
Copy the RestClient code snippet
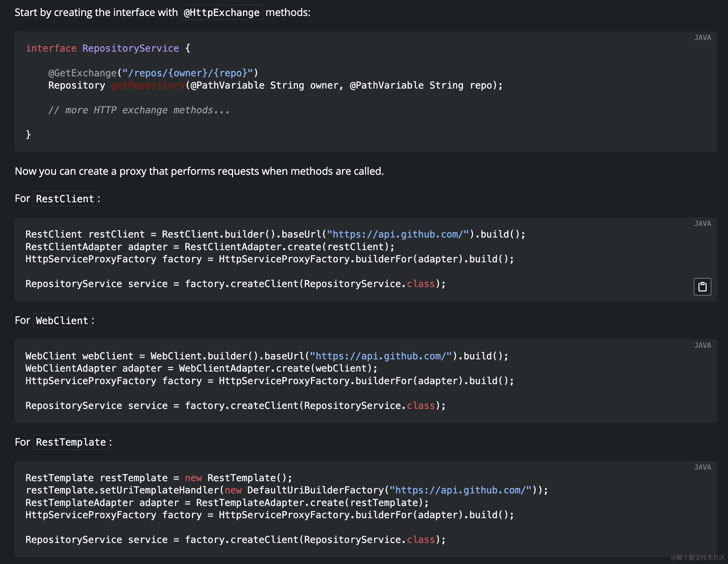(x=702, y=287)
